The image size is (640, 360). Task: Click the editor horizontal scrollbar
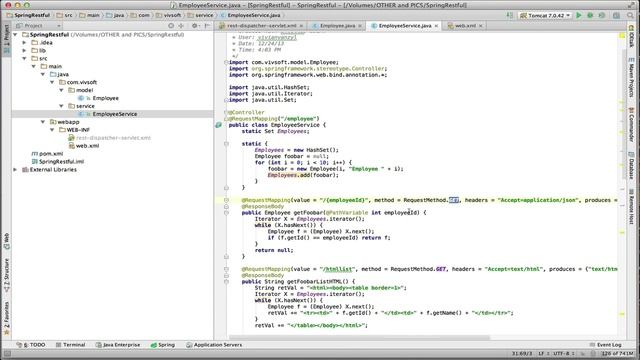coord(359,338)
